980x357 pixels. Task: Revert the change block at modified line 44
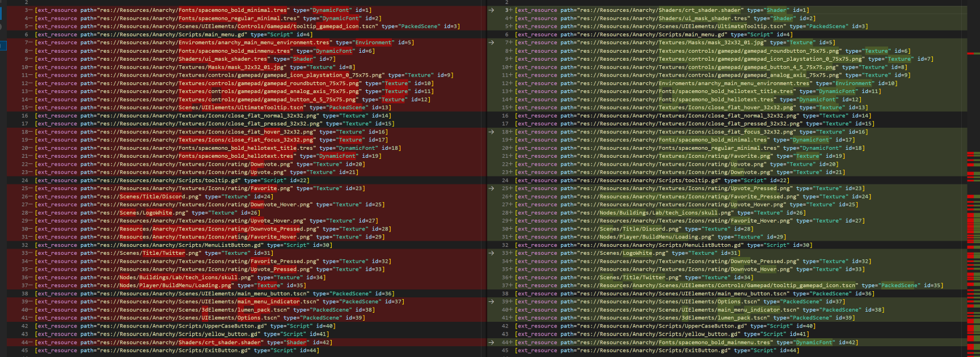(492, 342)
